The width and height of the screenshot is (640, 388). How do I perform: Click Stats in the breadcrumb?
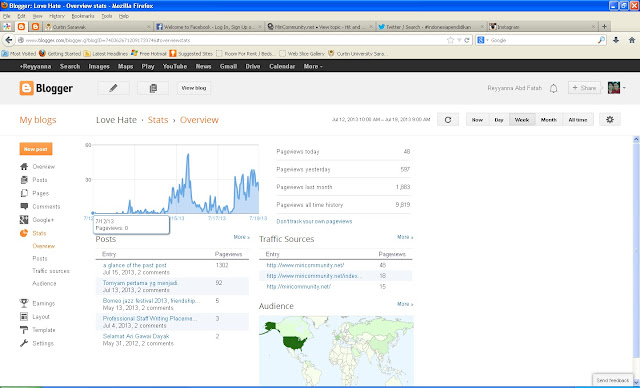tap(158, 120)
